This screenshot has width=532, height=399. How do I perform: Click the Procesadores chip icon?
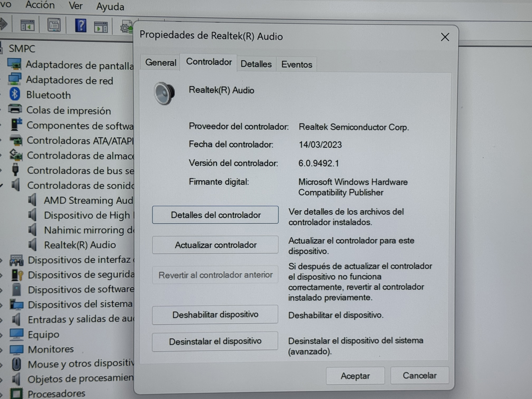coord(16,393)
